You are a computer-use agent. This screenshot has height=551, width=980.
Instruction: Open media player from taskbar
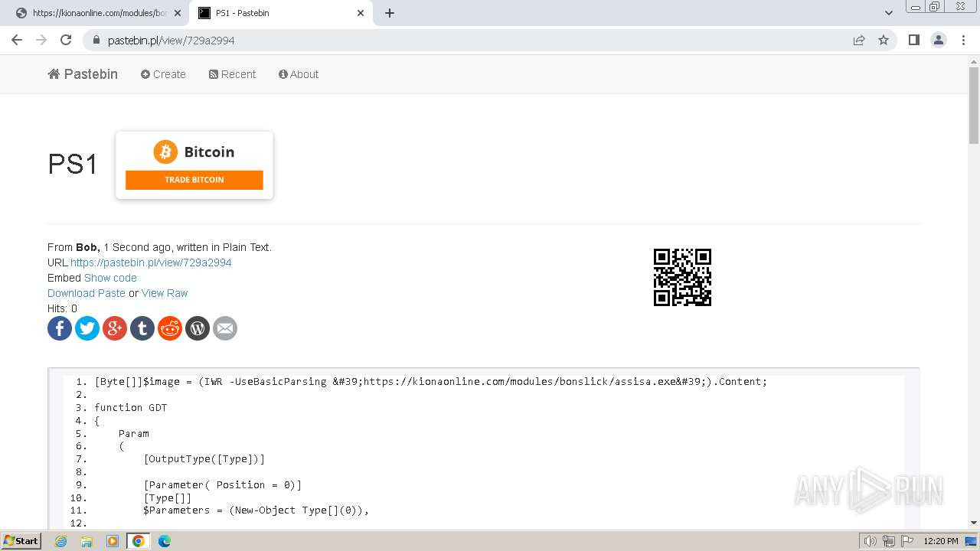click(113, 541)
